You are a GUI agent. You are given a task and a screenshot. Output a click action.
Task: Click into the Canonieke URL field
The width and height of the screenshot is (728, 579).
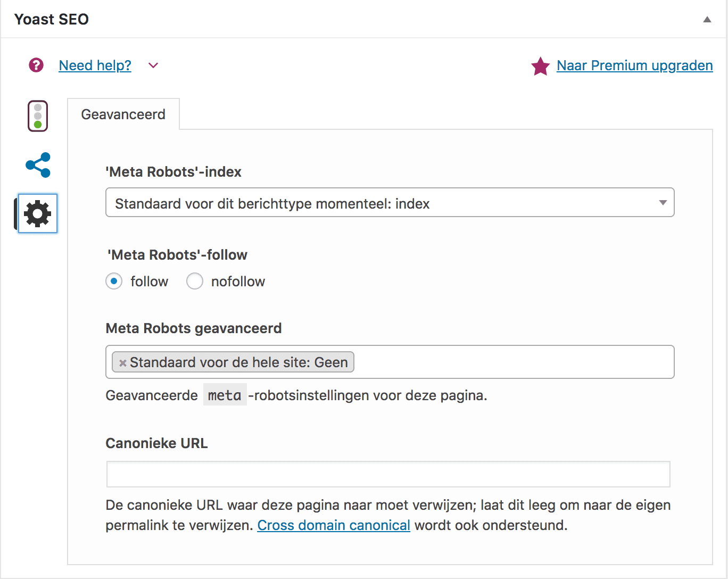[388, 474]
